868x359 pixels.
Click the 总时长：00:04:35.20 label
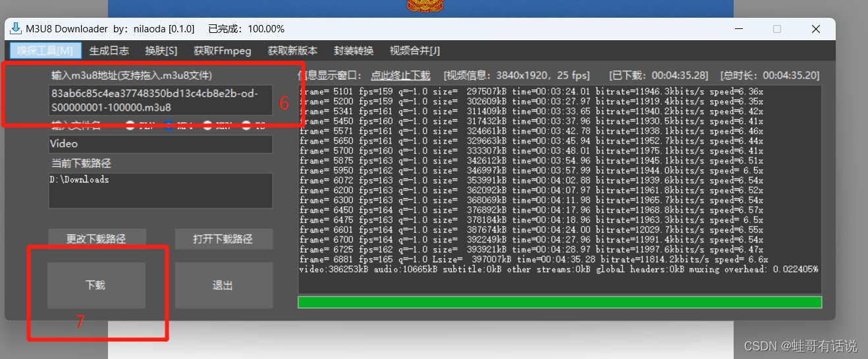(771, 75)
